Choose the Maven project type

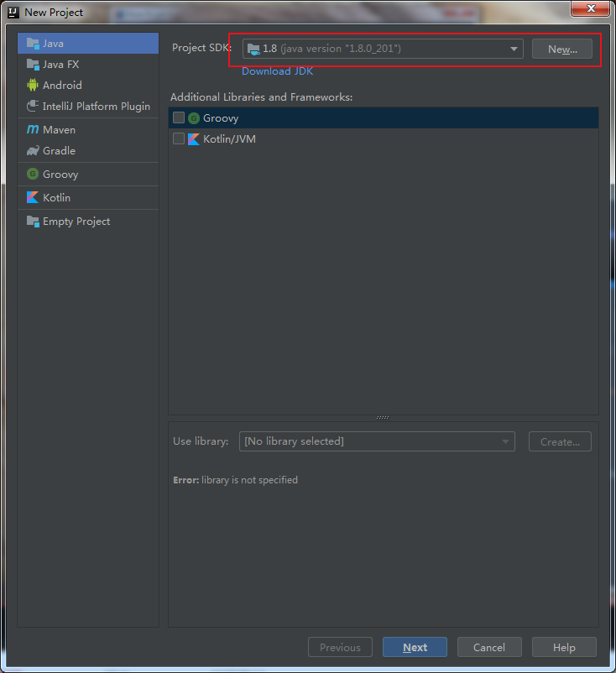tap(88, 129)
